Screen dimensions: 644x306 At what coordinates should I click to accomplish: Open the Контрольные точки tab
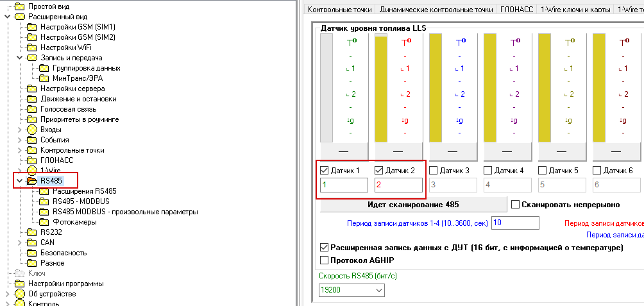point(339,10)
